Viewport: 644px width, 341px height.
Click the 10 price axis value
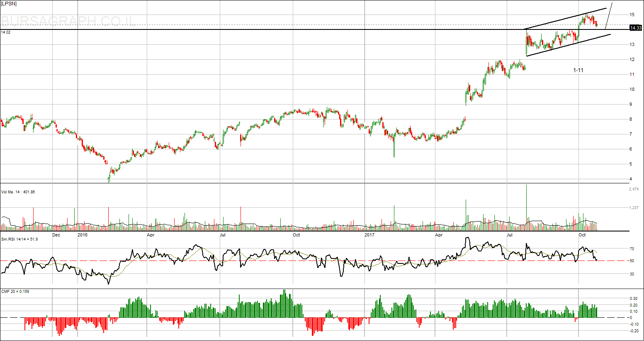(632, 89)
